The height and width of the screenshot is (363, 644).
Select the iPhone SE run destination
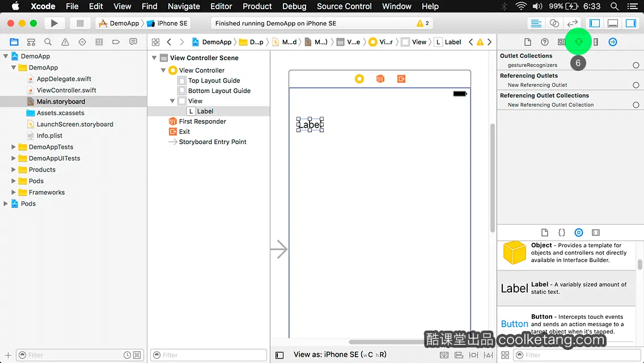click(168, 23)
